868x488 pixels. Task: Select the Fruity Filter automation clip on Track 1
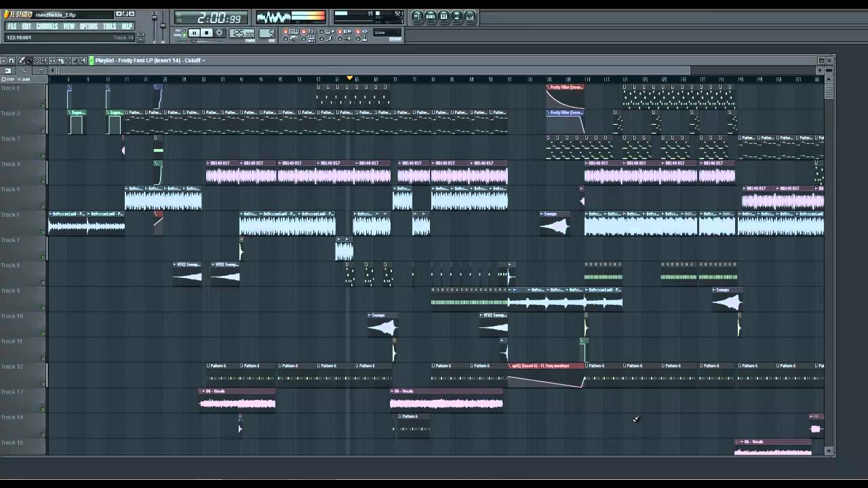click(x=565, y=97)
